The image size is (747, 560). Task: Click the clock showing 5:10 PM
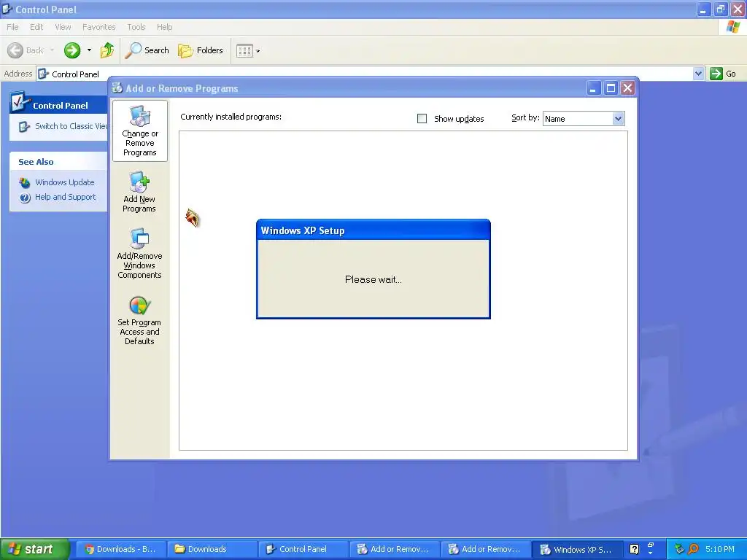720,549
